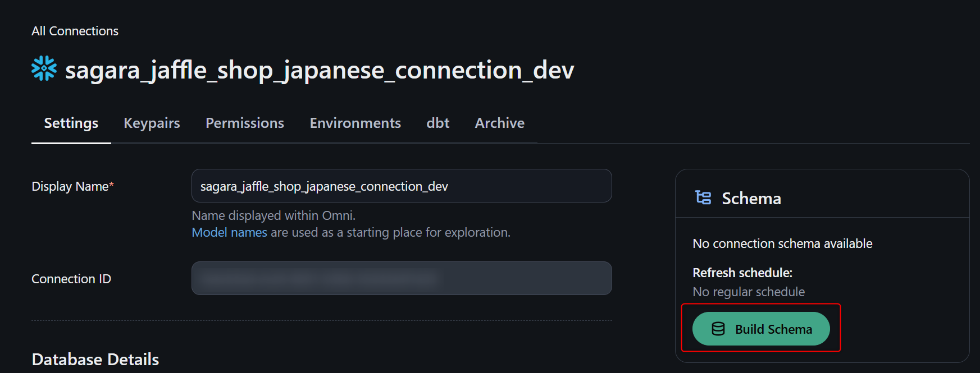Viewport: 980px width, 373px height.
Task: Click the 'No connection schema available' message
Action: [x=782, y=243]
